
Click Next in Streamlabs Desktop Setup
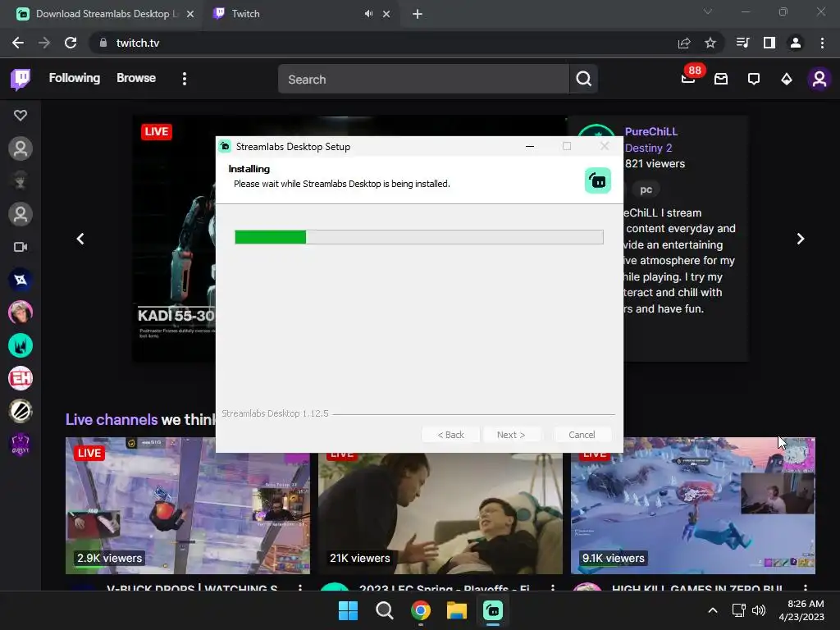tap(511, 435)
